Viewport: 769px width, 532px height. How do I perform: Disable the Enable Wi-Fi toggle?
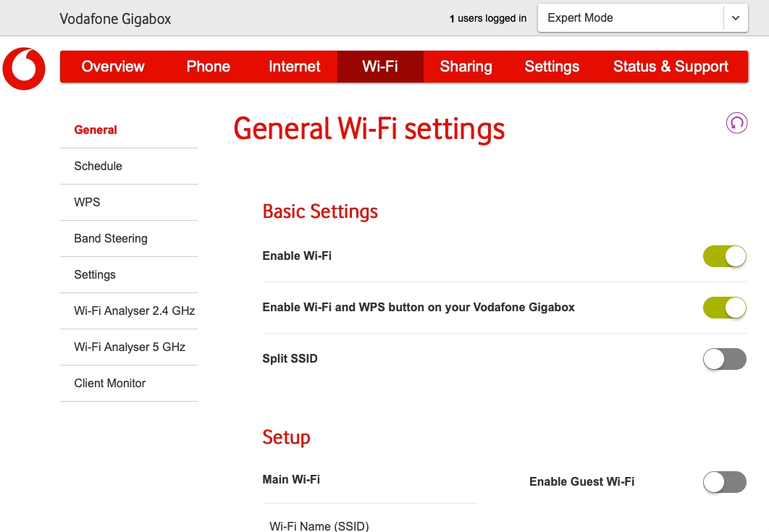pyautogui.click(x=724, y=256)
